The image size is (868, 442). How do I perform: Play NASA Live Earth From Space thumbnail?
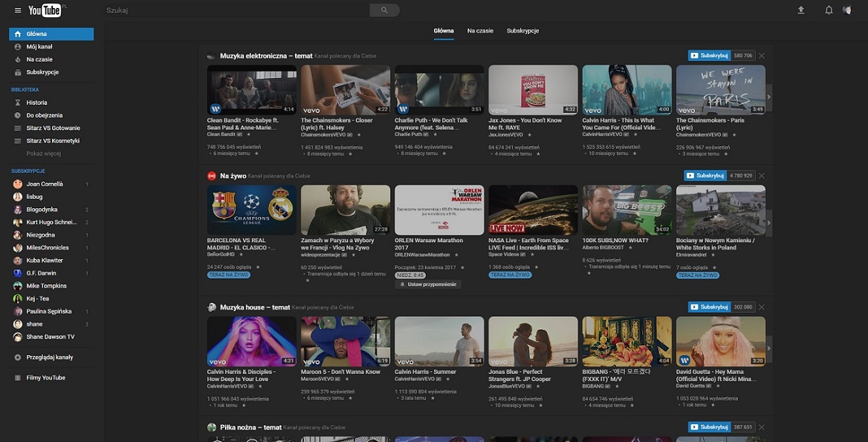tap(533, 210)
